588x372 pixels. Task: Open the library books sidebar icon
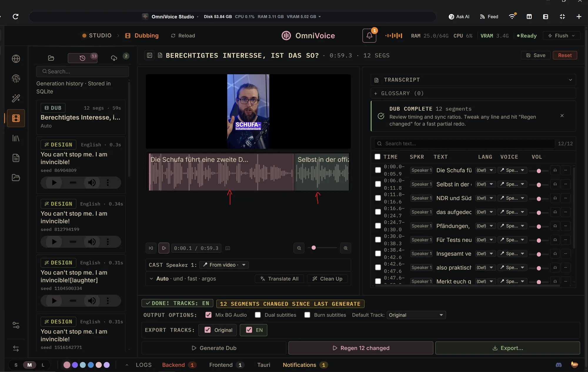[16, 138]
